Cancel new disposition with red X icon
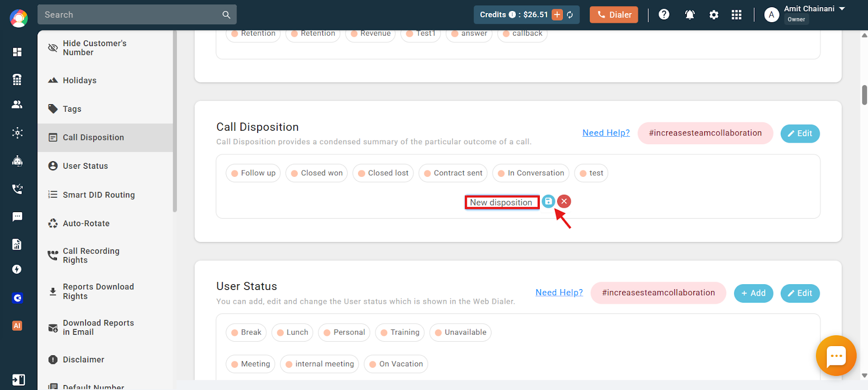Image resolution: width=868 pixels, height=390 pixels. pos(564,201)
